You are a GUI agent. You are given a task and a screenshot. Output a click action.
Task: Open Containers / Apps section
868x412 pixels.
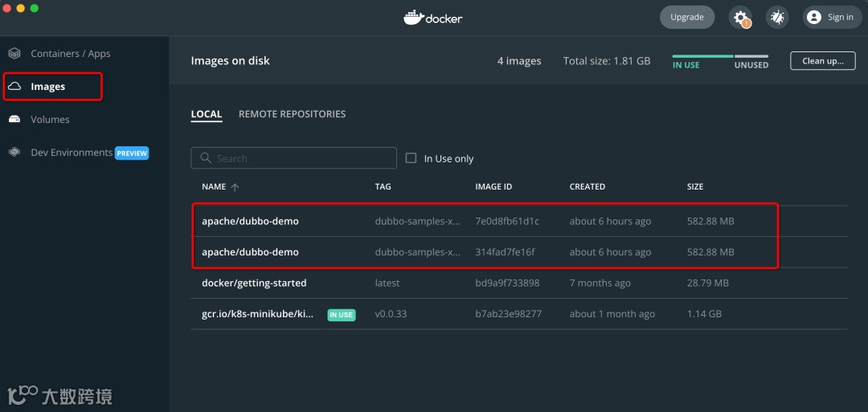point(71,54)
